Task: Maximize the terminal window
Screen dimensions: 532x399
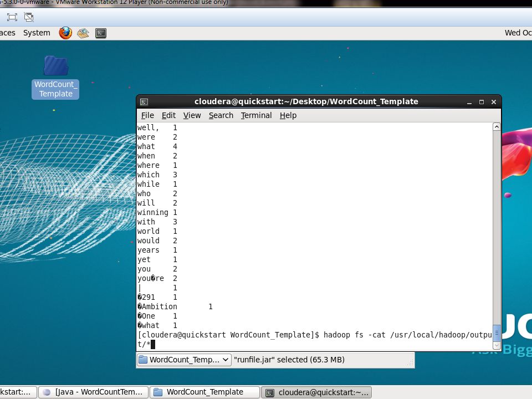Action: 482,102
